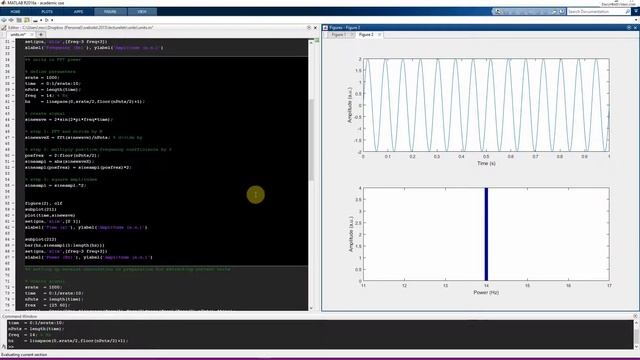Image resolution: width=640 pixels, height=360 pixels.
Task: Click the 'Time (s)' axis label
Action: [x=486, y=163]
